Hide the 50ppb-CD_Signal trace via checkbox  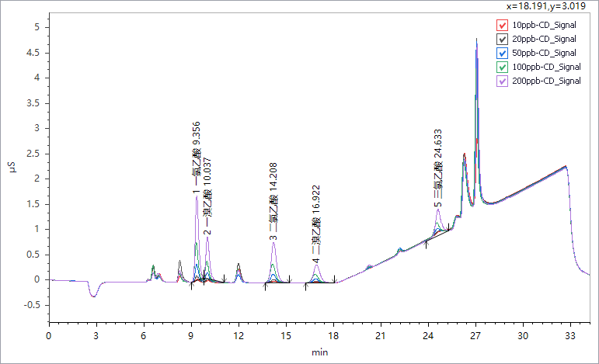pyautogui.click(x=502, y=53)
